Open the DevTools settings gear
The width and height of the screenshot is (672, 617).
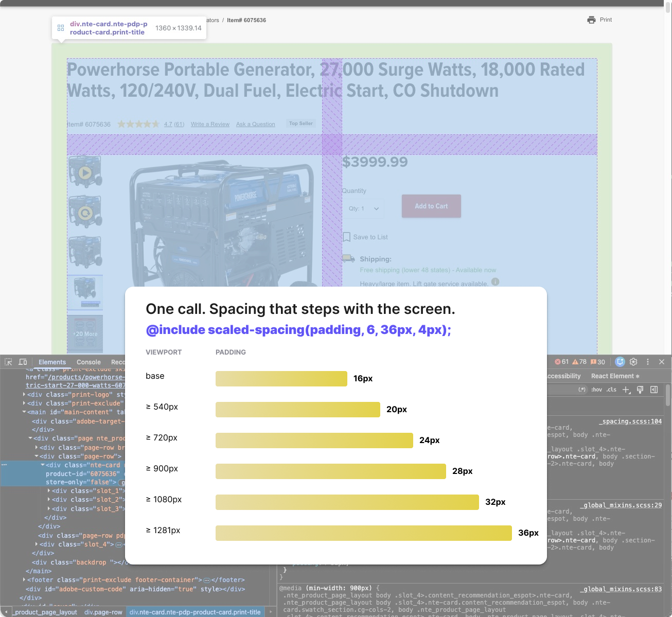pyautogui.click(x=633, y=362)
